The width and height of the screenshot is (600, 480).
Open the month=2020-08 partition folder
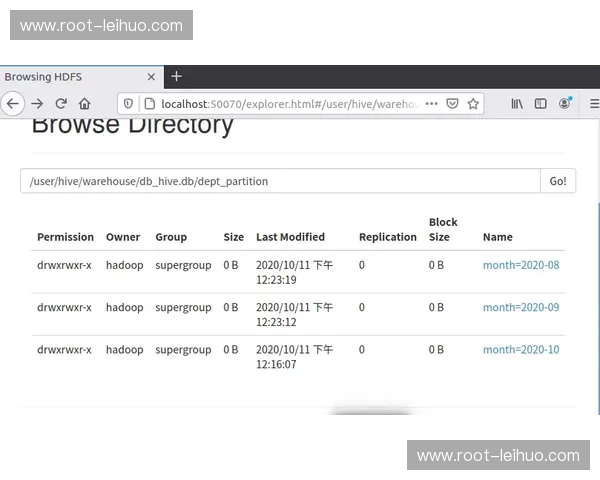tap(520, 265)
